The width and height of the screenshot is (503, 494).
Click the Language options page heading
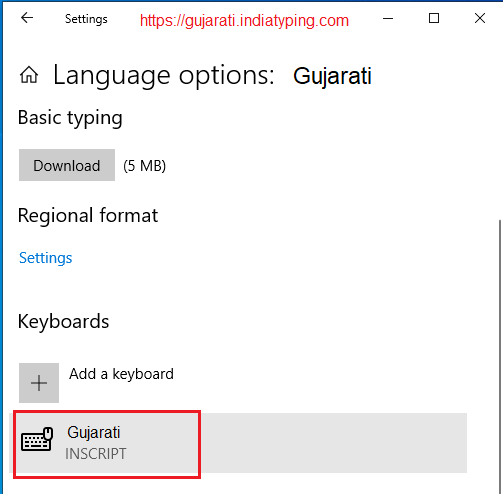pyautogui.click(x=212, y=76)
